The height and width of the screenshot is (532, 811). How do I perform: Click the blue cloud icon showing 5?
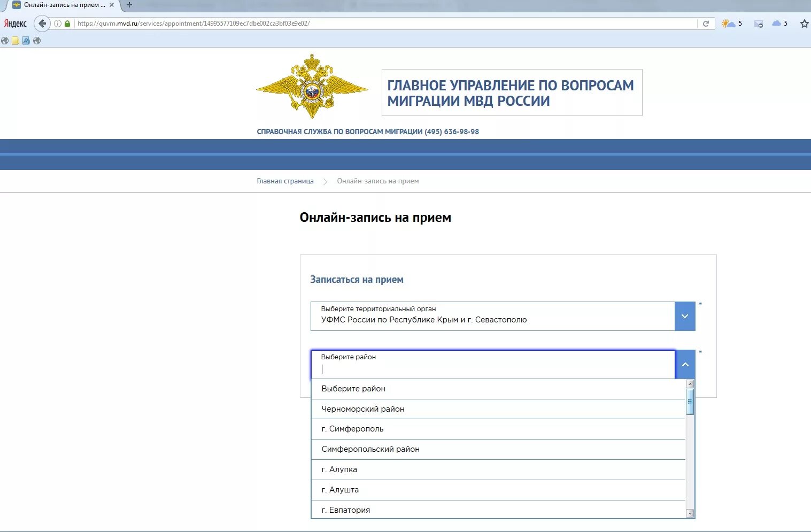(780, 24)
